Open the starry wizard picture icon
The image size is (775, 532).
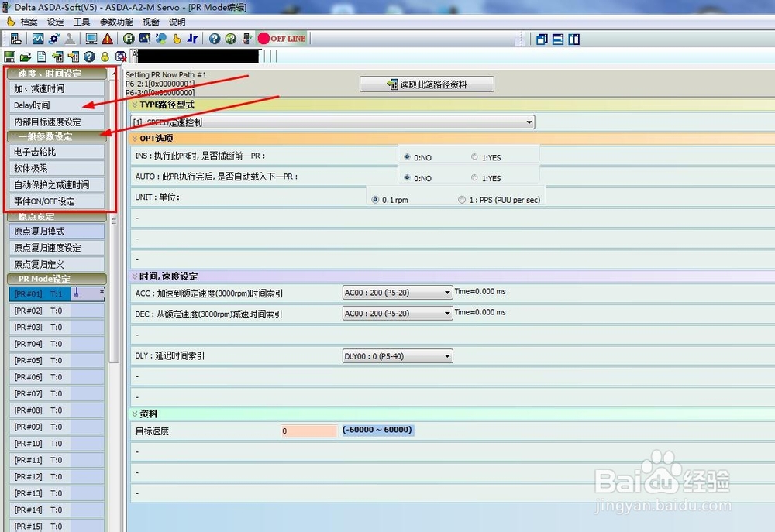click(x=145, y=38)
